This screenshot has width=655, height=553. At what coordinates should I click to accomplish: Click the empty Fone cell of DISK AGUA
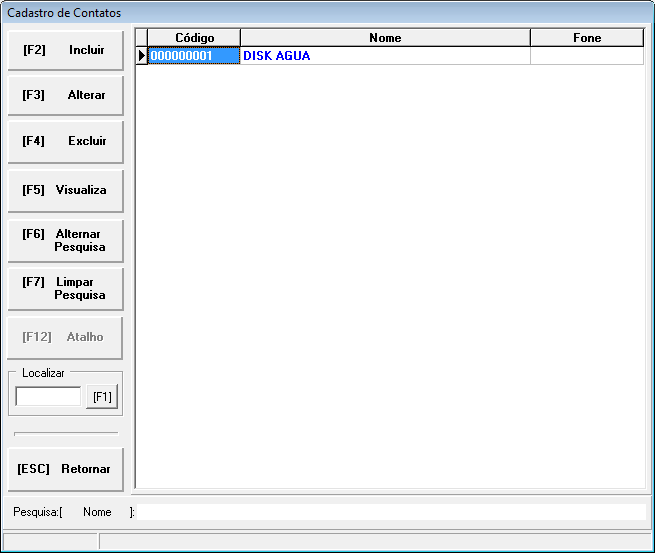pos(587,56)
